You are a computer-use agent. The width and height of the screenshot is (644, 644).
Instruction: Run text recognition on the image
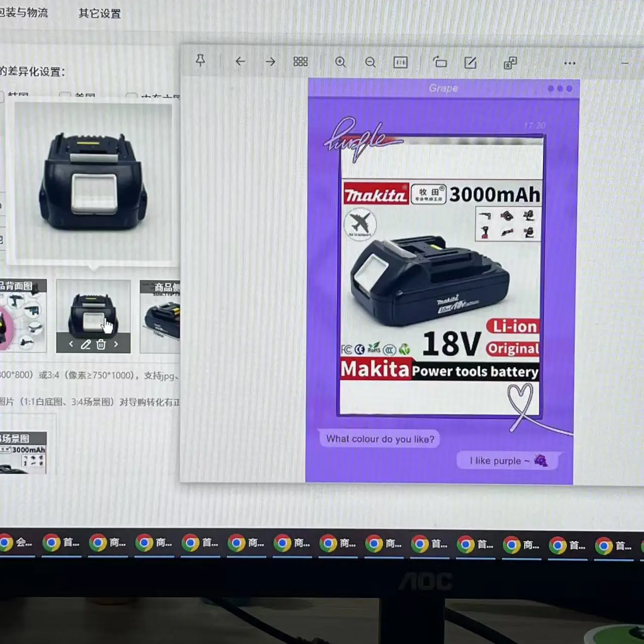510,63
